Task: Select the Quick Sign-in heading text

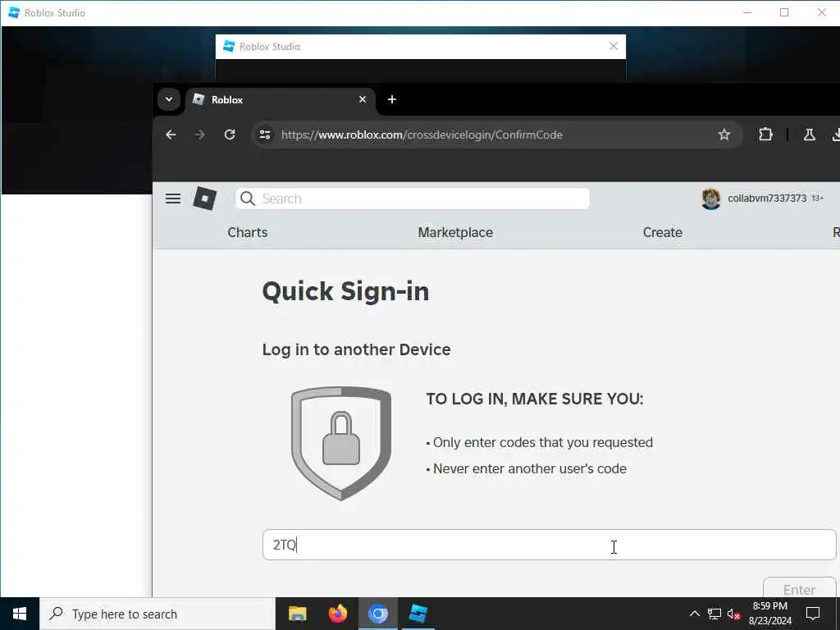Action: [x=345, y=292]
